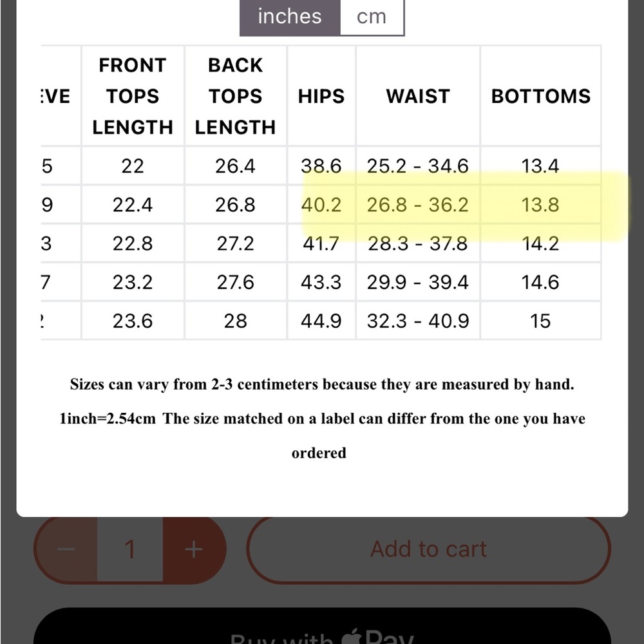Click the FRONT TOPS LENGTH header
The image size is (644, 644).
point(133,97)
